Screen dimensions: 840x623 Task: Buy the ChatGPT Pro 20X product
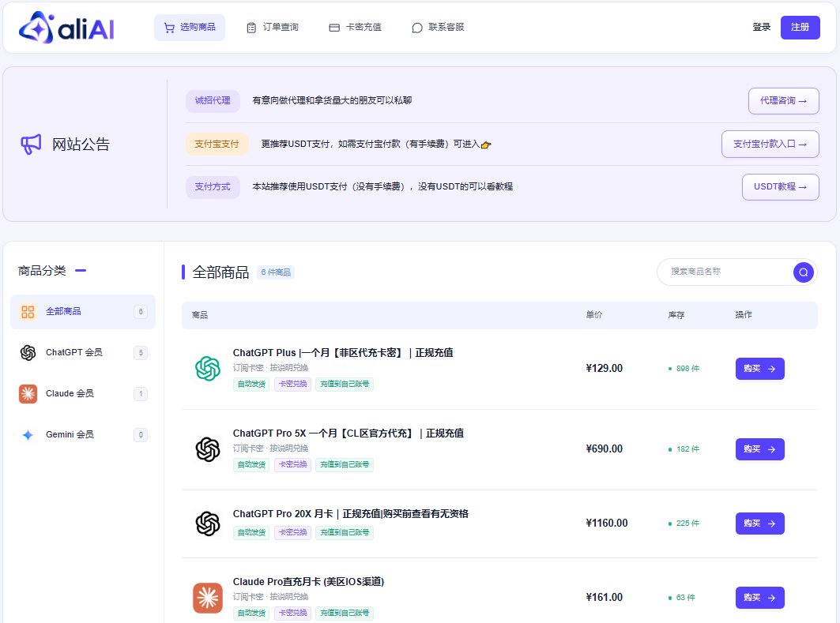pos(759,524)
